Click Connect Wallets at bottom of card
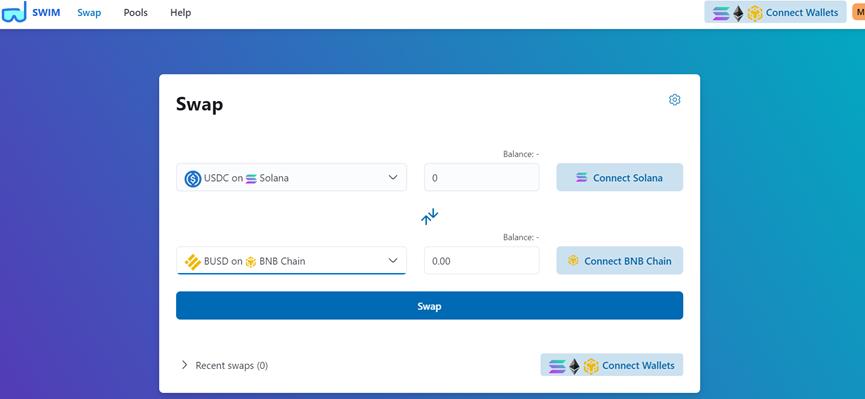Viewport: 865px width, 399px height. pyautogui.click(x=612, y=365)
